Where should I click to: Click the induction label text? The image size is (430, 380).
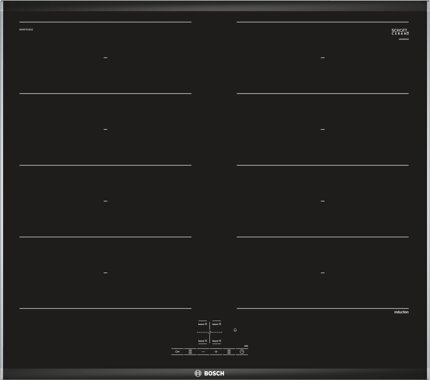pyautogui.click(x=401, y=312)
